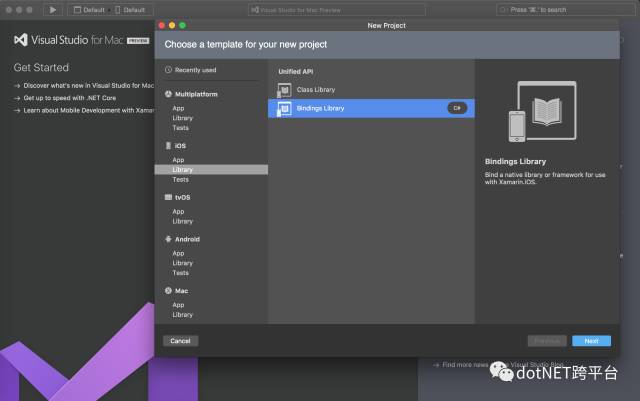This screenshot has width=640, height=401.
Task: Click the search field in the toolbar
Action: pyautogui.click(x=566, y=10)
